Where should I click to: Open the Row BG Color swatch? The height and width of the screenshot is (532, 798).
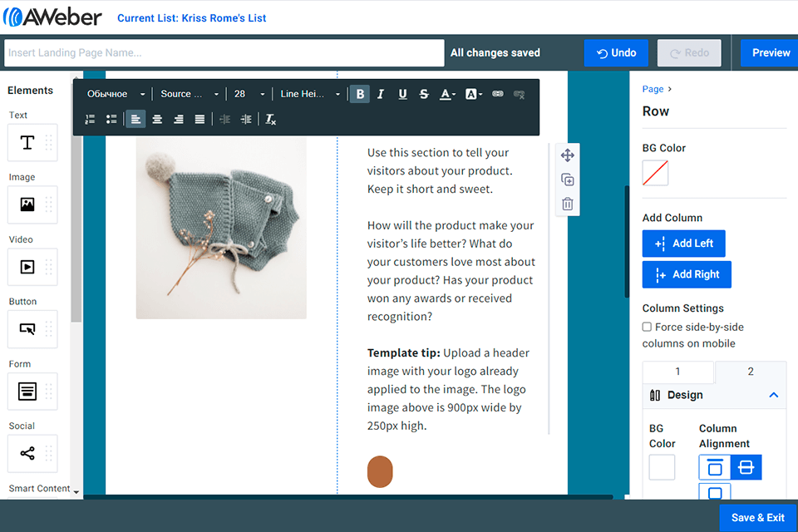click(655, 173)
